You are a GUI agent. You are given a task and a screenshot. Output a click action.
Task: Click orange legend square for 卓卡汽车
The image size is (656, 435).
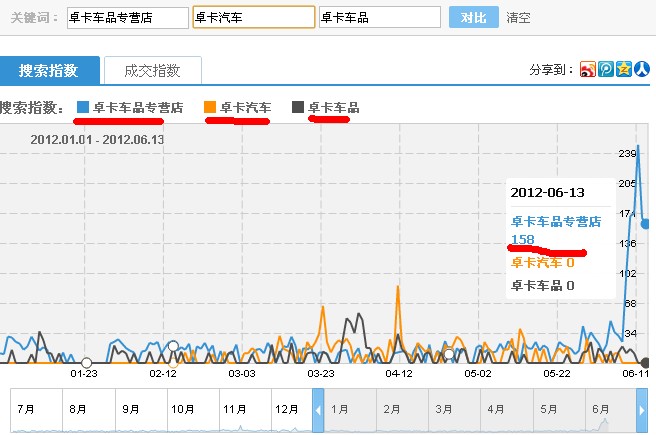click(209, 107)
